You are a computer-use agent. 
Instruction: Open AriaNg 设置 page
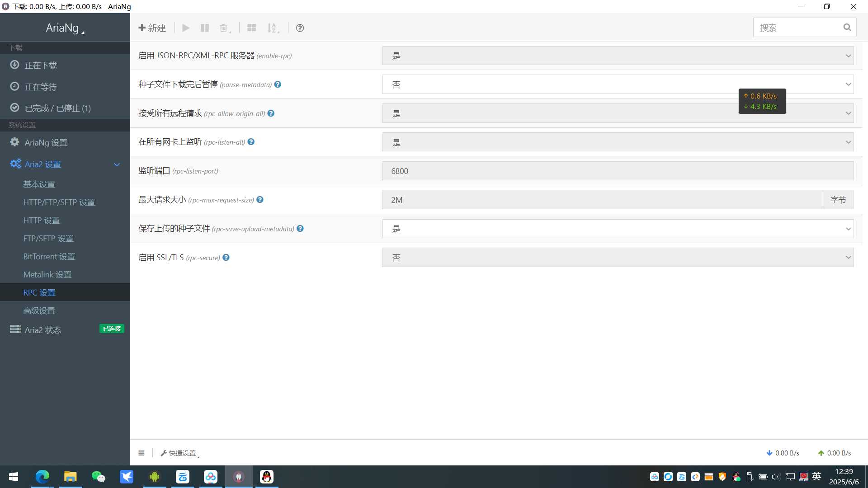(x=65, y=142)
